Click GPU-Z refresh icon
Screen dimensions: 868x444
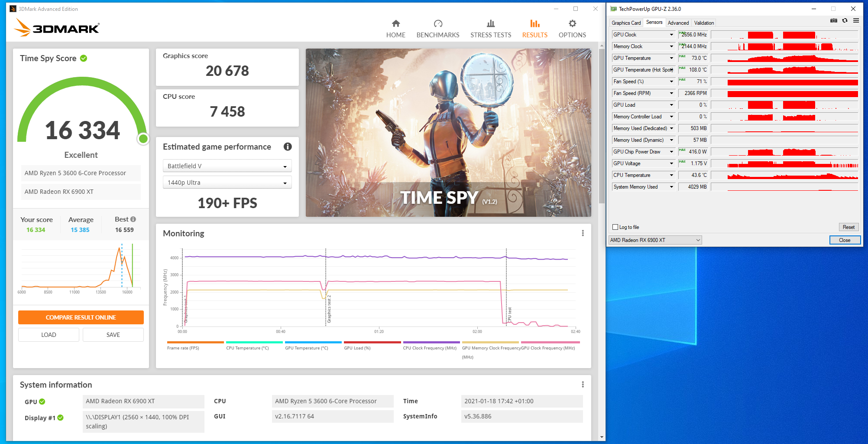[x=845, y=20]
